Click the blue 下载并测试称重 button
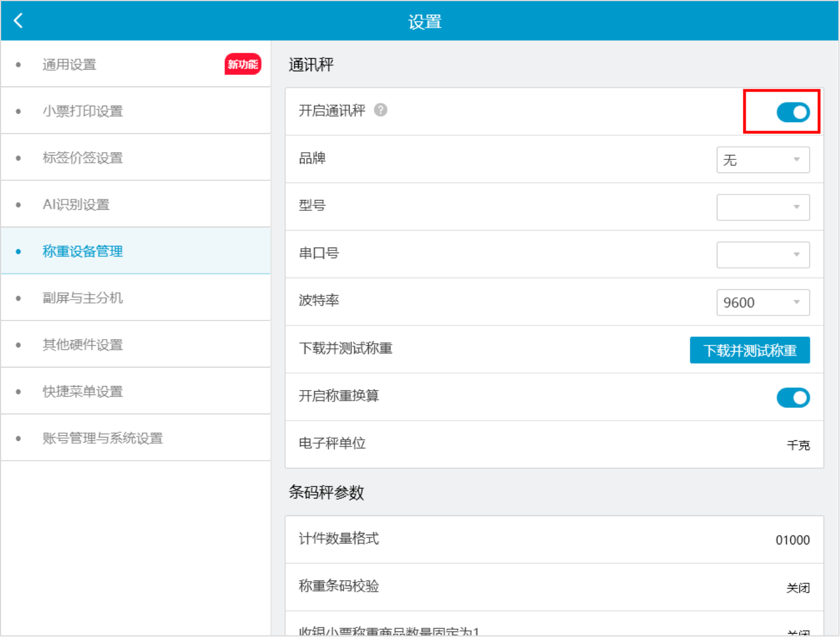 click(x=750, y=350)
